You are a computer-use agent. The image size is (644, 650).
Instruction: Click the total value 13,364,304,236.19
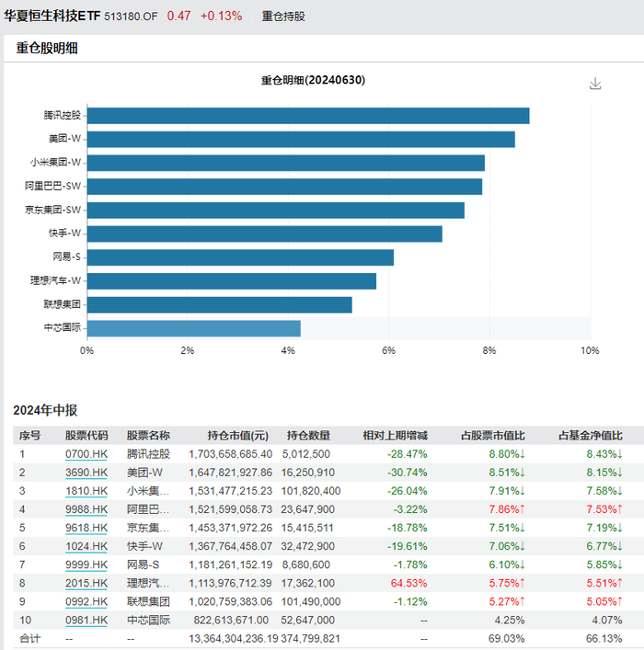[233, 638]
